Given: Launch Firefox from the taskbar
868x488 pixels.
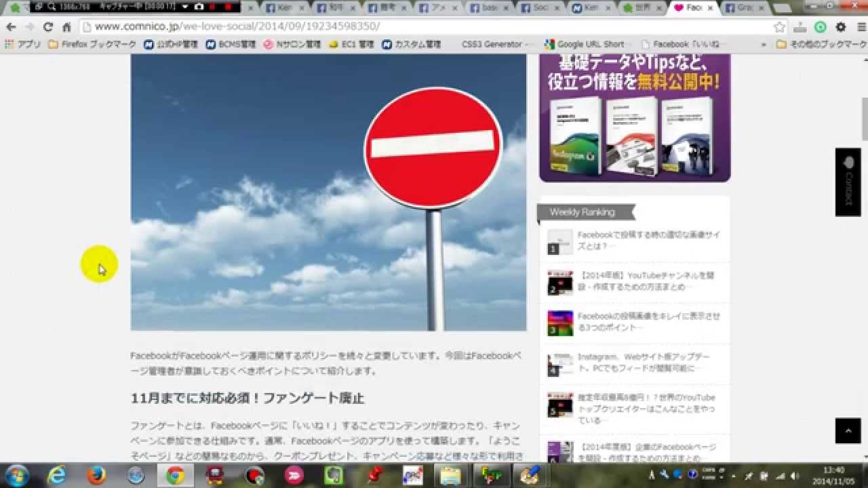Looking at the screenshot, I should pyautogui.click(x=96, y=476).
